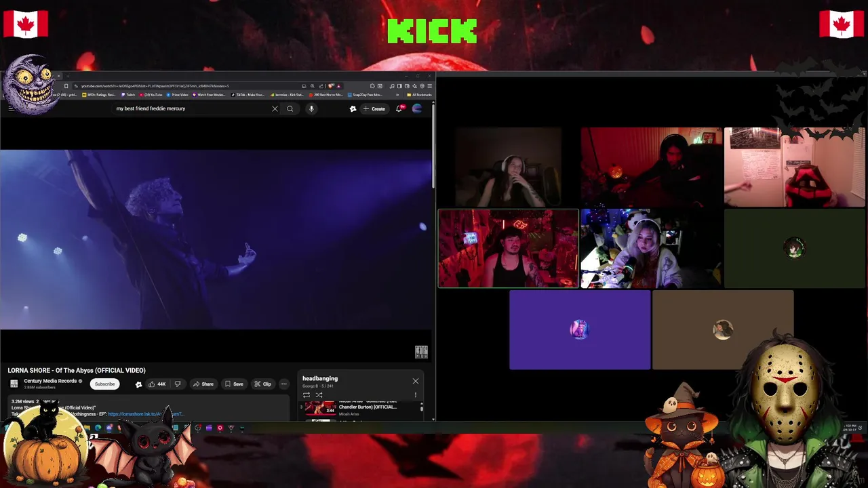Dislike the Lorna Shore video

178,384
